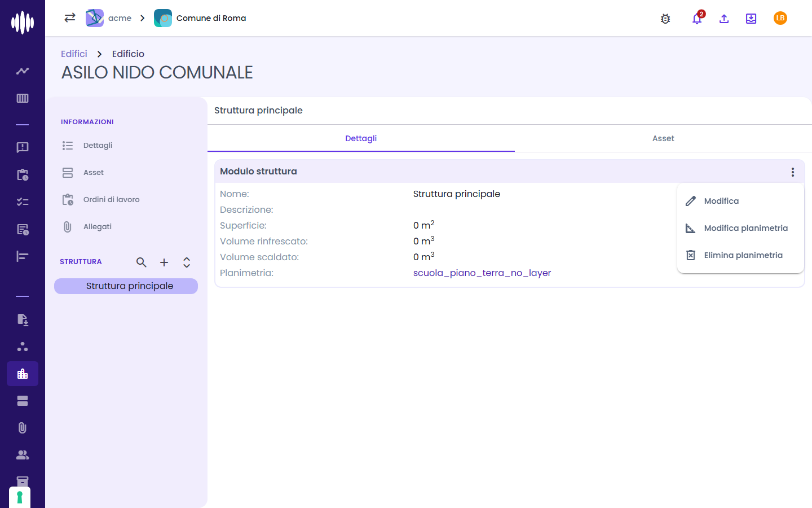Click the acme organization breadcrumb
This screenshot has width=812, height=508.
point(109,18)
